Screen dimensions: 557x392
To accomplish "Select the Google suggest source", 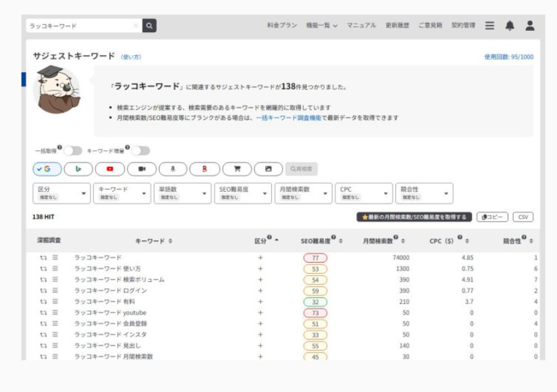I will pyautogui.click(x=47, y=169).
